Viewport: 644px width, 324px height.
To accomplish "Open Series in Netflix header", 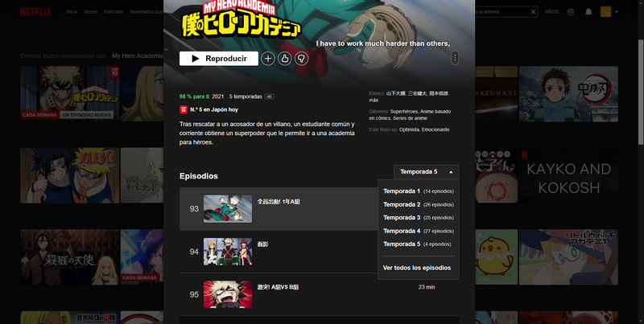I will pyautogui.click(x=90, y=12).
